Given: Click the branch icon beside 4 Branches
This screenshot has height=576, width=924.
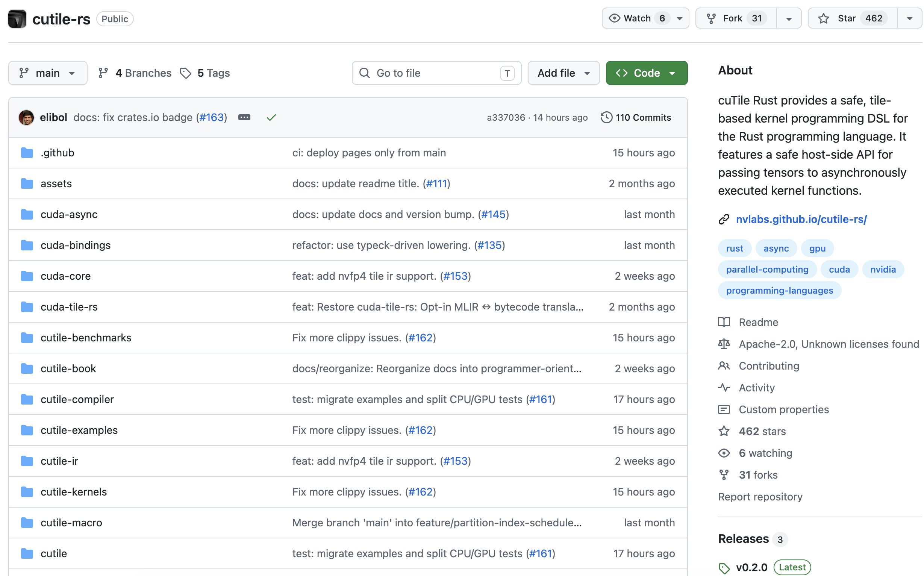Looking at the screenshot, I should coord(103,73).
